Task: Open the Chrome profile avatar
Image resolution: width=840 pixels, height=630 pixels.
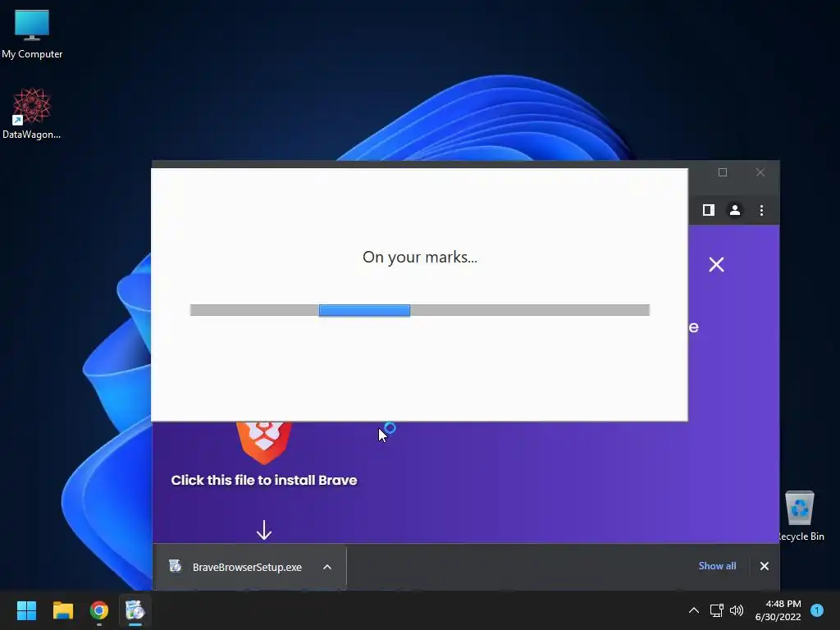Action: (x=735, y=210)
